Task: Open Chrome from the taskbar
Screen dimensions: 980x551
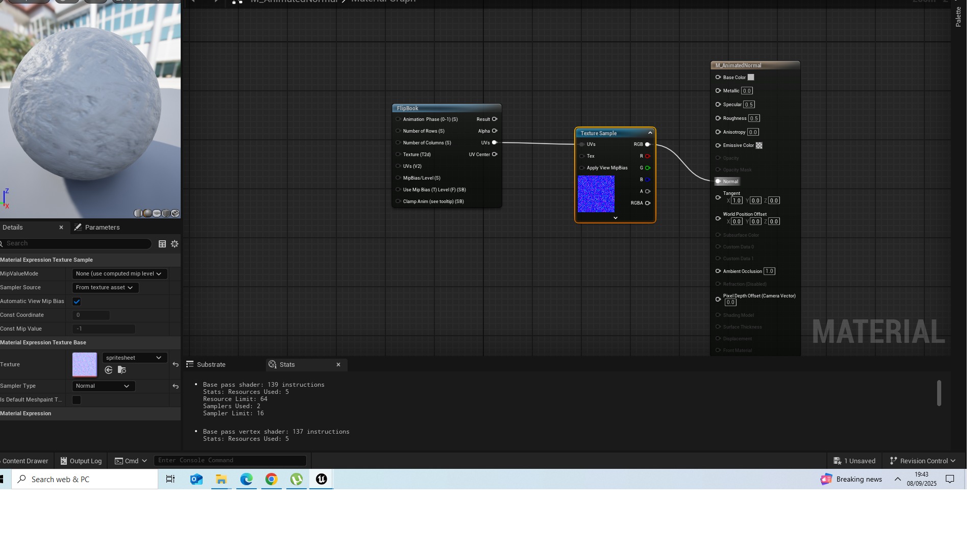Action: click(272, 479)
